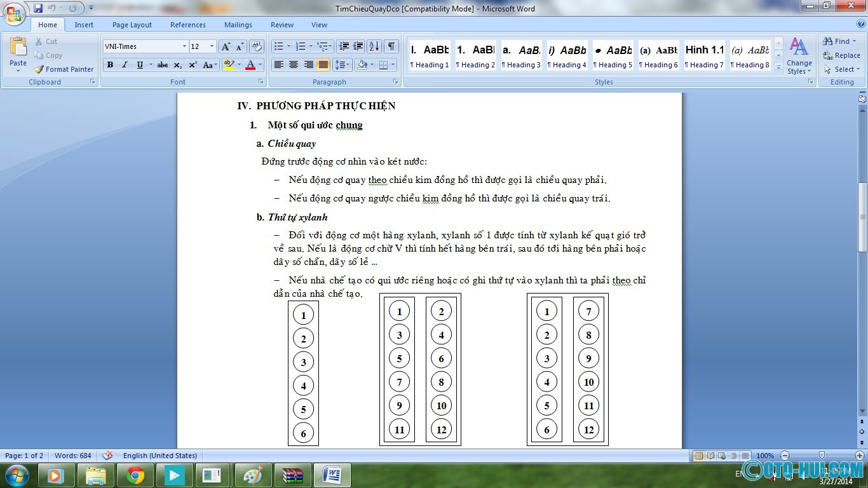Open Font dialog launcher

pyautogui.click(x=261, y=82)
